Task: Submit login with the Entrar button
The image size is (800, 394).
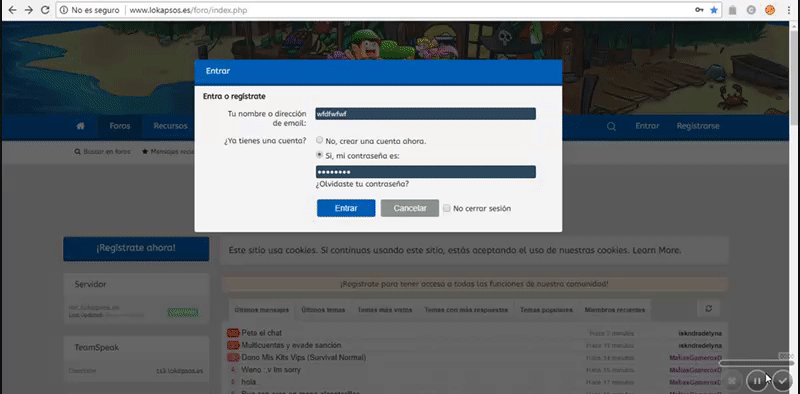Action: tap(346, 208)
